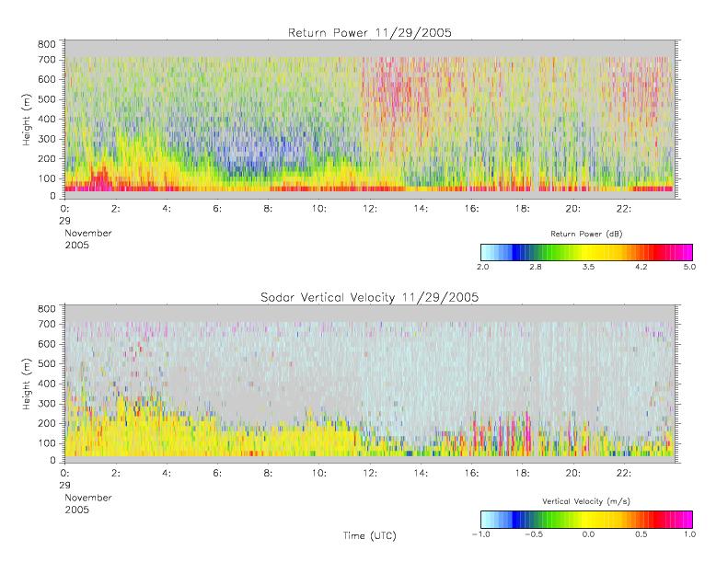The width and height of the screenshot is (728, 562).
Task: Click the 10: time tick under Vertical Velocity plot
Action: pos(318,473)
